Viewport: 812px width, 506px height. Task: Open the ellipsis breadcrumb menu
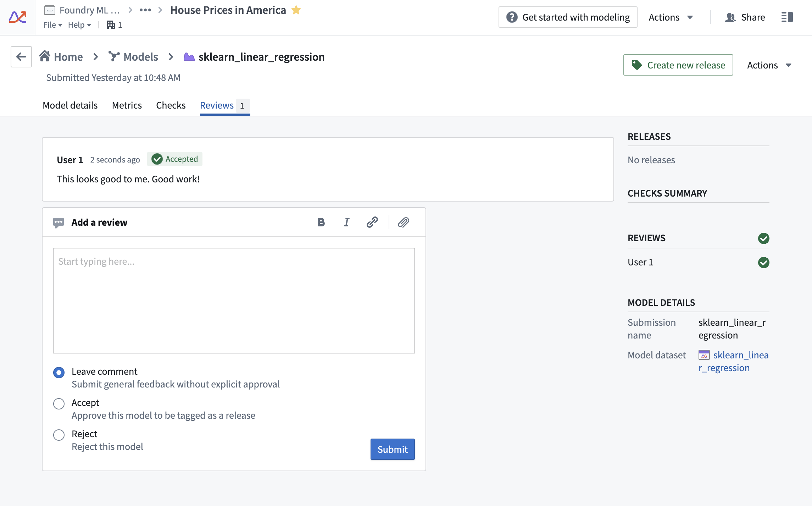point(145,10)
